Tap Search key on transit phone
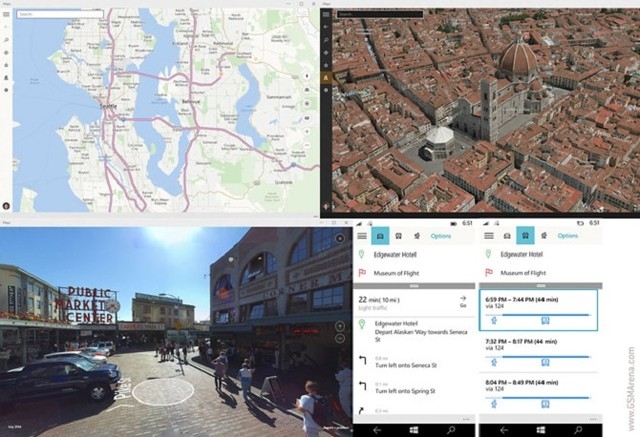640x437 pixels. click(578, 430)
